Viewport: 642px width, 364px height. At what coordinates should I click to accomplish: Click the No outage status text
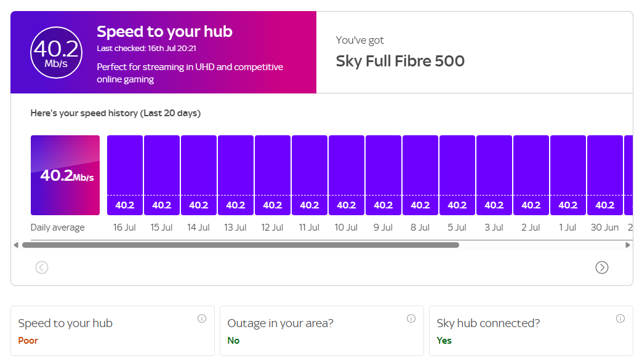(233, 340)
